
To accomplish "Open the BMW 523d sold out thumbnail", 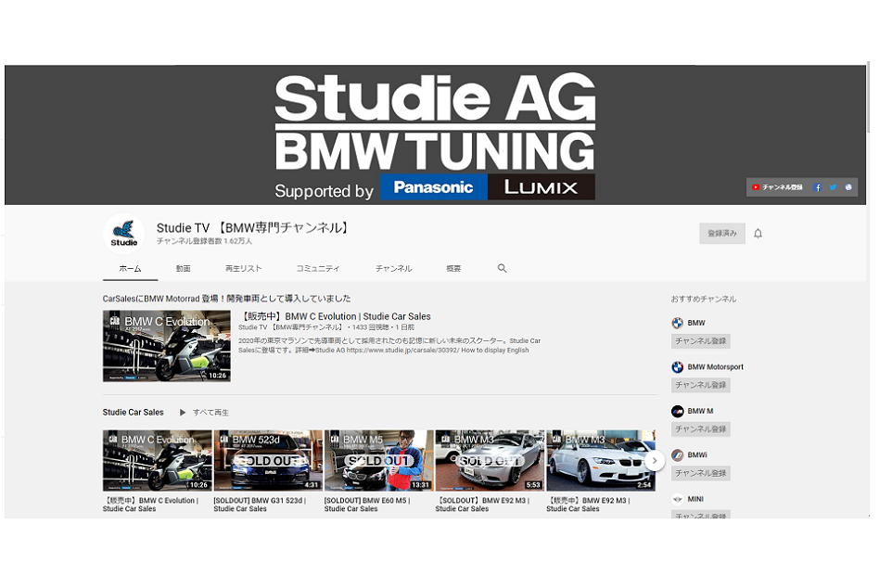I will point(268,461).
